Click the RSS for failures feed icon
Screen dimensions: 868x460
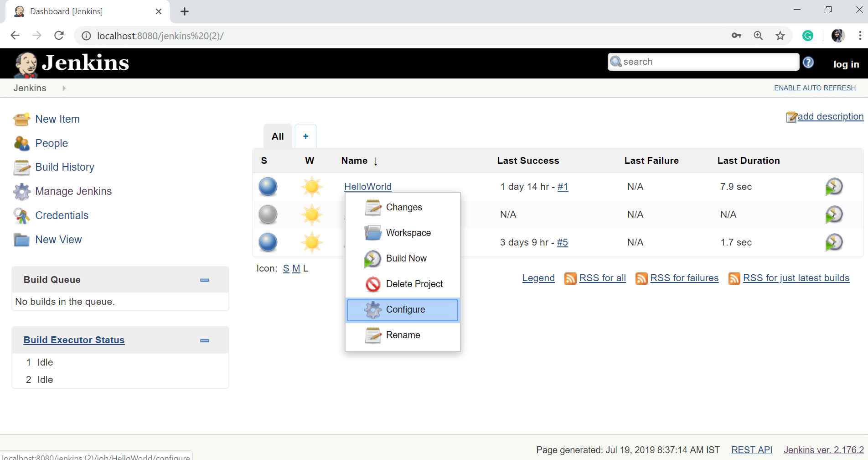(x=641, y=278)
